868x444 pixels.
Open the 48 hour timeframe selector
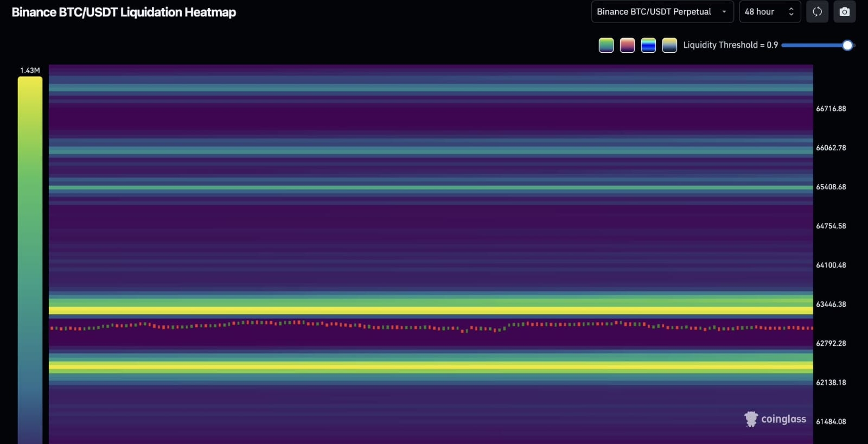770,12
